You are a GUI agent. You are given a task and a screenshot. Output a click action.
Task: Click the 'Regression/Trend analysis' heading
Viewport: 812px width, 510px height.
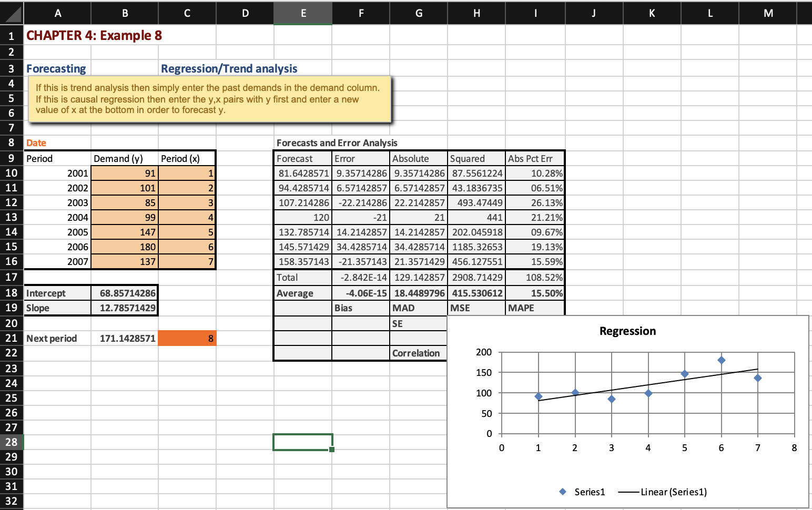tap(229, 68)
